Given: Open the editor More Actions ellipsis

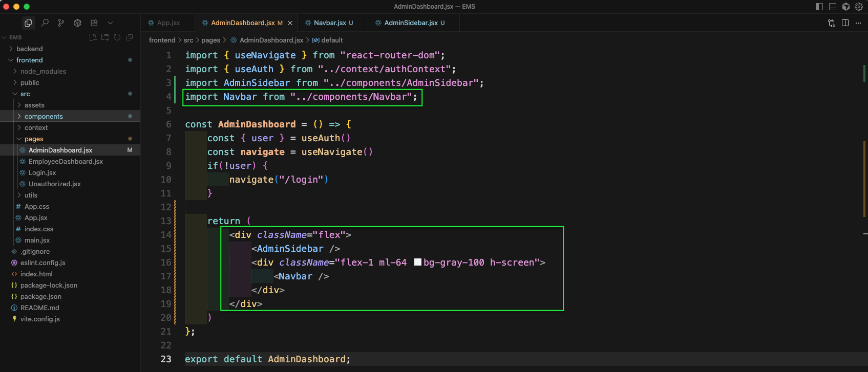Looking at the screenshot, I should point(858,23).
